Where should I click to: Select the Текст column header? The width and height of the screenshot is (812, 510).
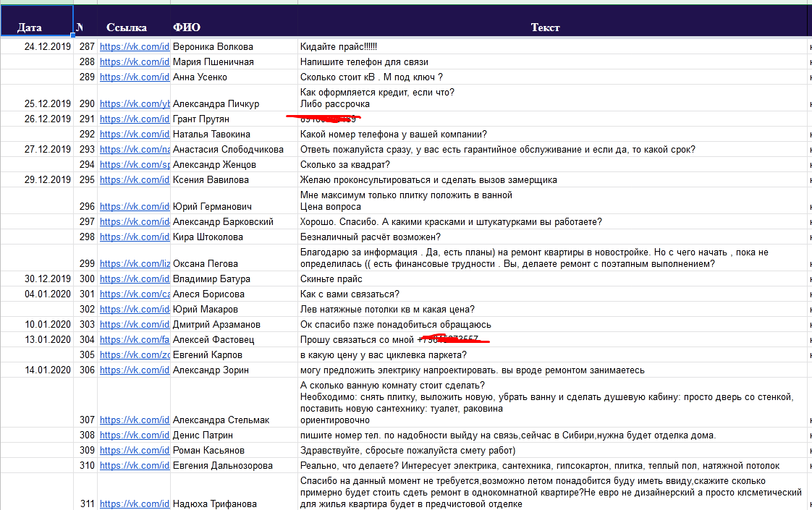tap(552, 21)
